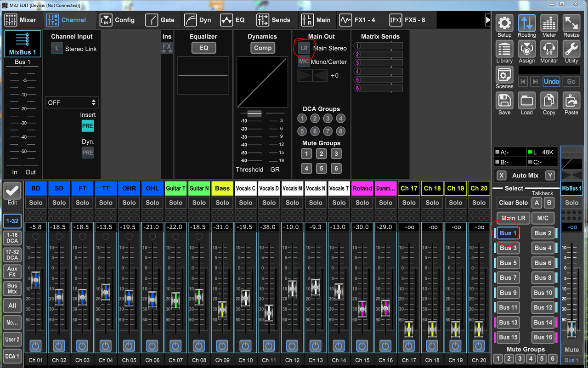Screen dimensions: 588x368
Task: Switch to the Config tab
Action: click(x=118, y=20)
